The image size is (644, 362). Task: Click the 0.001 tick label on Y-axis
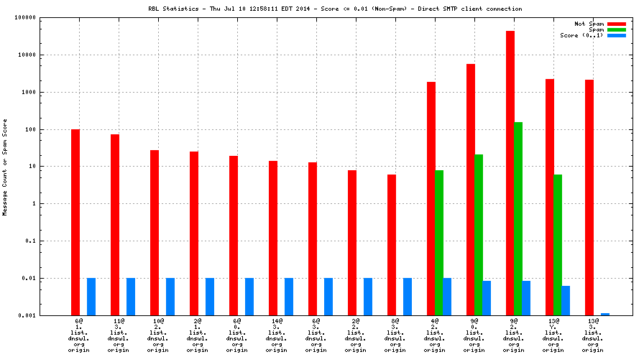(47, 315)
